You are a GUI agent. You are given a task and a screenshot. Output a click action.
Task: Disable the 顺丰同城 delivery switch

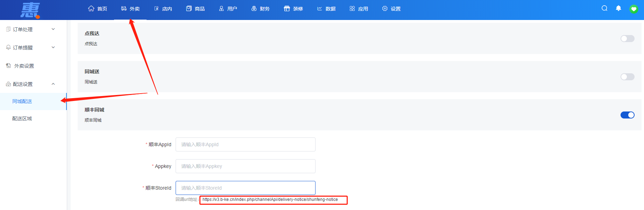point(628,115)
